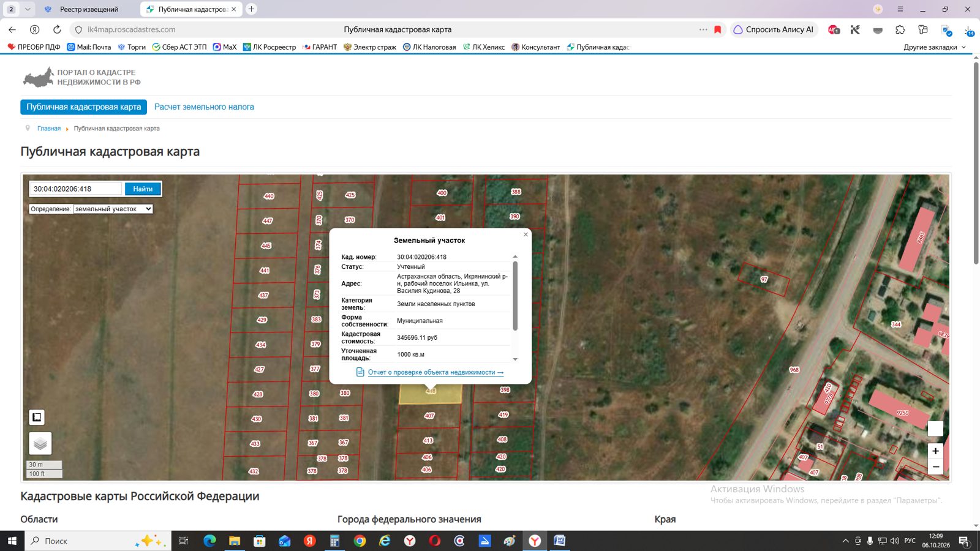
Task: Open the Расчет земельного налога menu item
Action: point(204,107)
